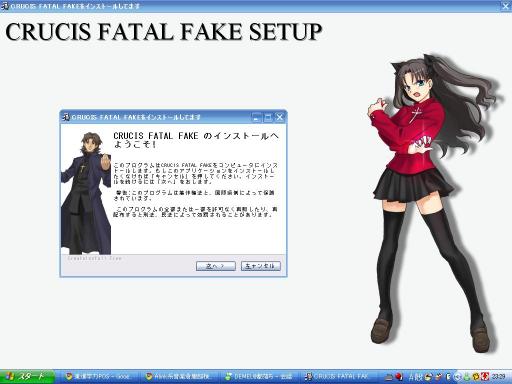Click the IME conversion mode 般 indicator
This screenshot has width=512, height=384.
coord(418,377)
